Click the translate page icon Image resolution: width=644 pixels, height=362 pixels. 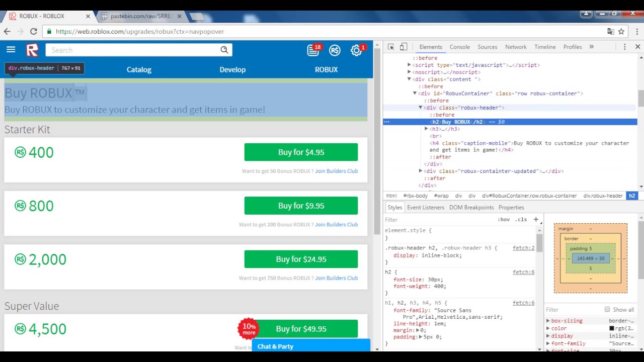pos(611,31)
